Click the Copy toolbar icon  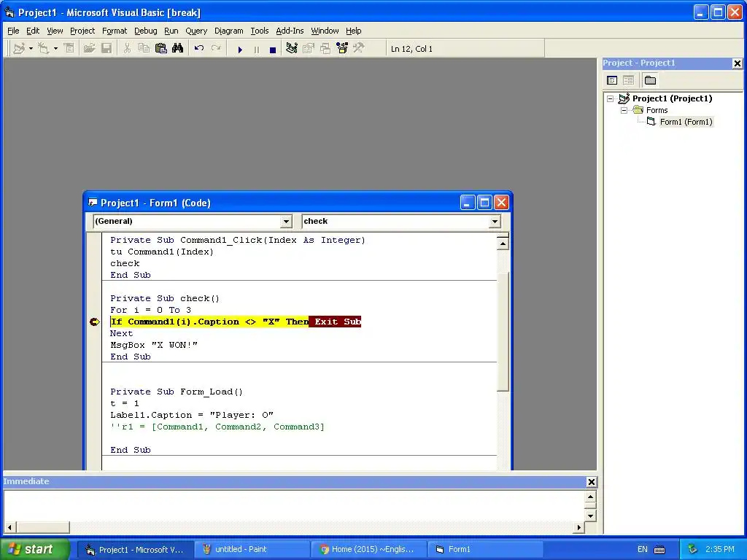click(144, 49)
